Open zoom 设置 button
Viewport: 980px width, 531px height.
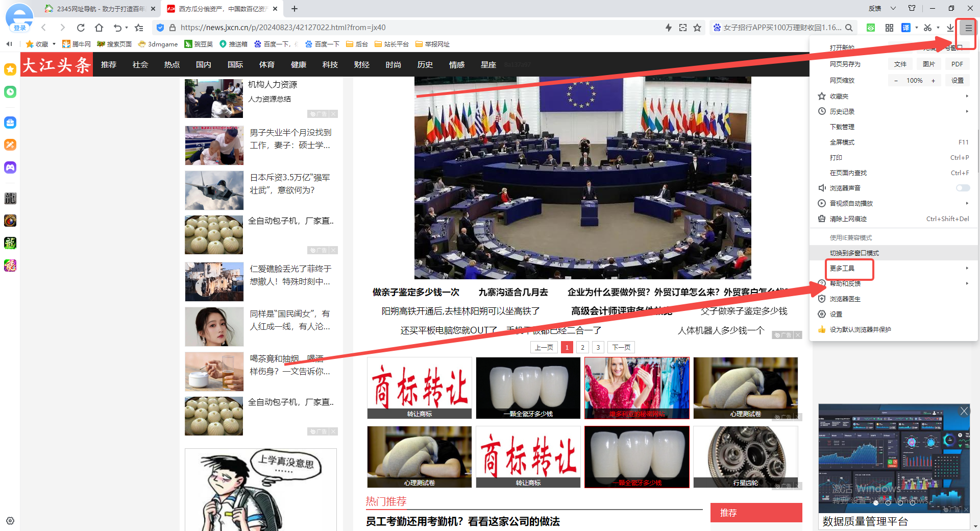click(958, 81)
